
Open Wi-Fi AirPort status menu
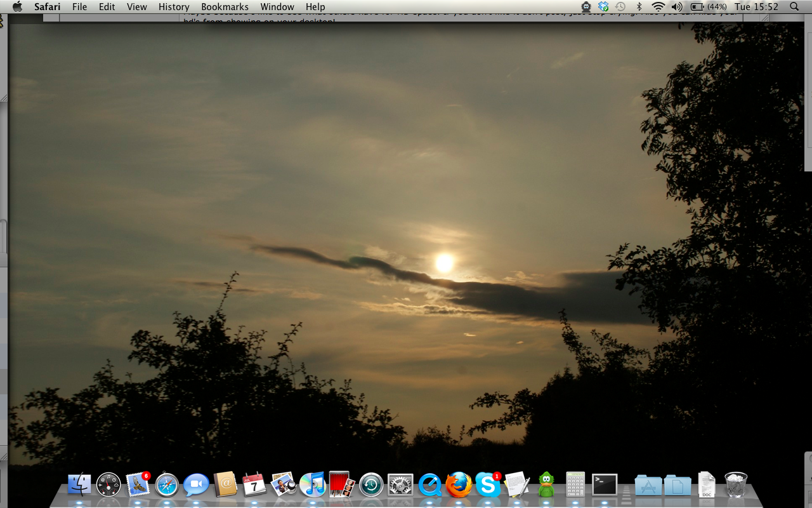[x=658, y=7]
